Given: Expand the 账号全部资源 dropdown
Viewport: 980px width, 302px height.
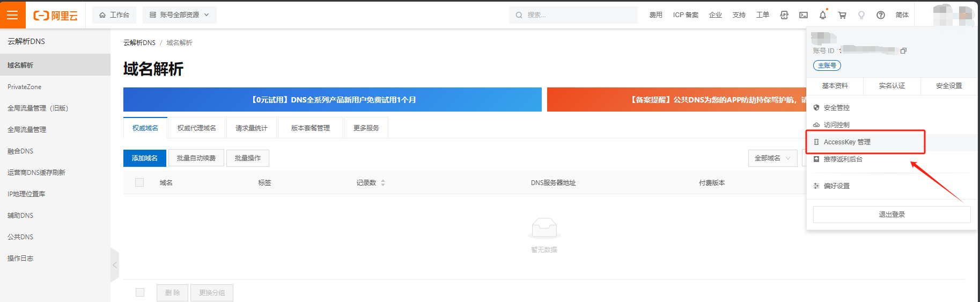Looking at the screenshot, I should 180,15.
